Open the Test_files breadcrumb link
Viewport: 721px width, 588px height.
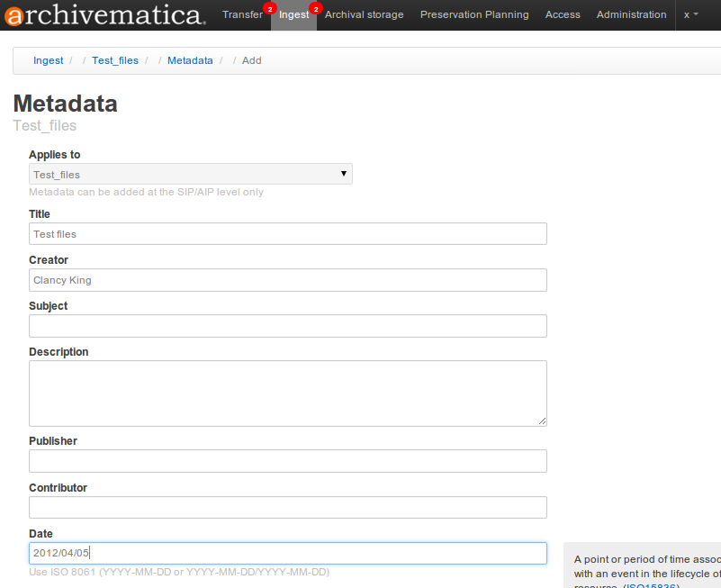[115, 60]
